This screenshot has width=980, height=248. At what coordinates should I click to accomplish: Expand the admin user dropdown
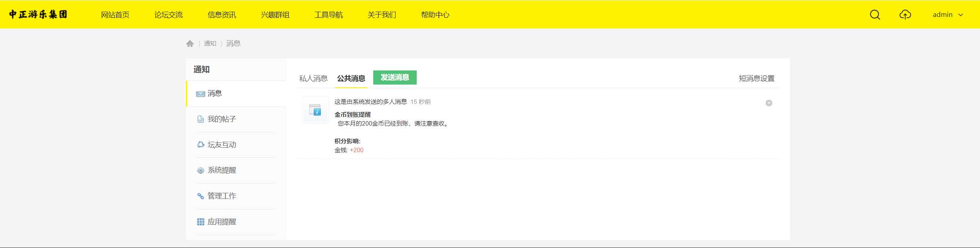pos(948,14)
